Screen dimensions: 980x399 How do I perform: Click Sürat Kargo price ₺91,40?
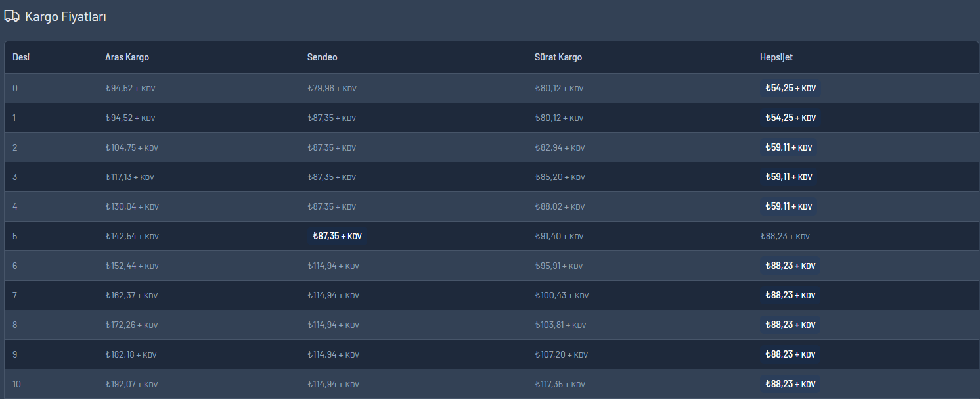point(559,236)
